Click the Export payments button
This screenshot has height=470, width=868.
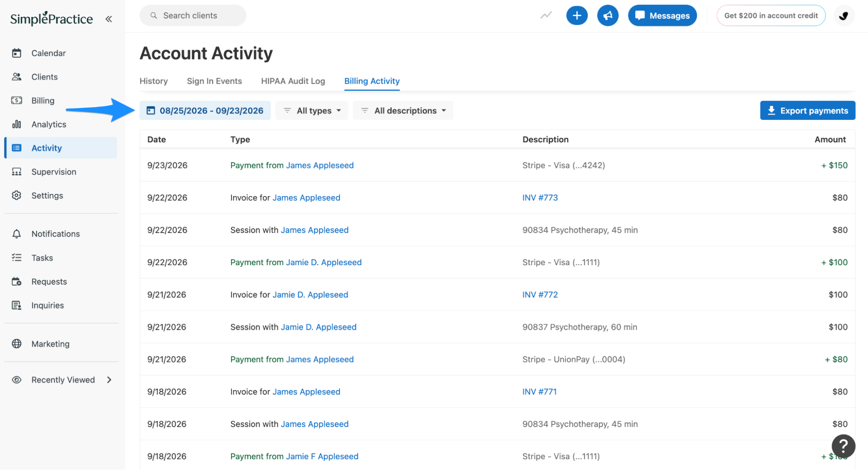click(808, 111)
